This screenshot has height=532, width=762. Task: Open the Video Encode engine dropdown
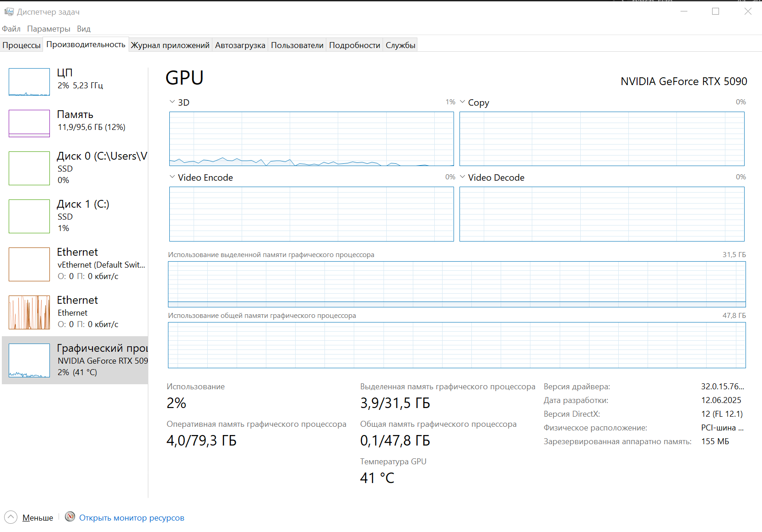click(172, 177)
